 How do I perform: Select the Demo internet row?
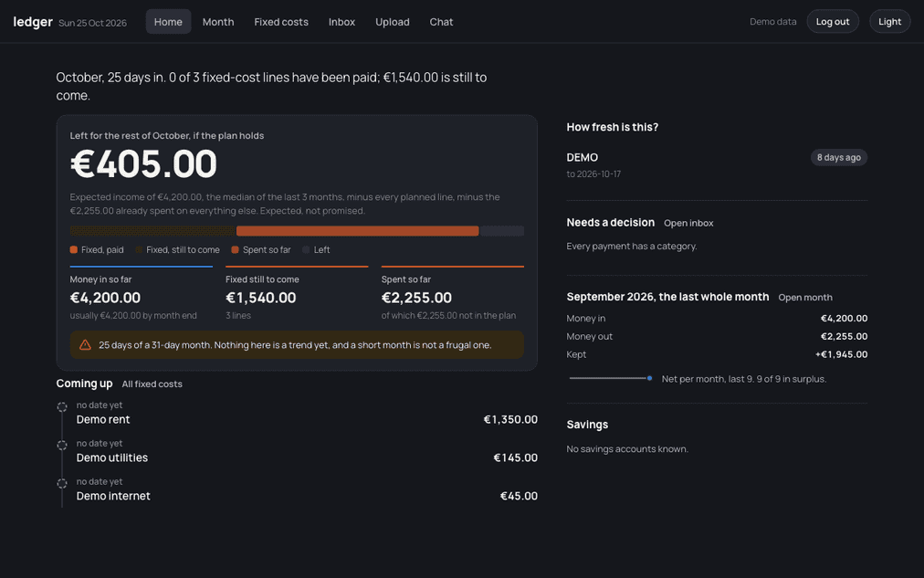click(x=297, y=490)
